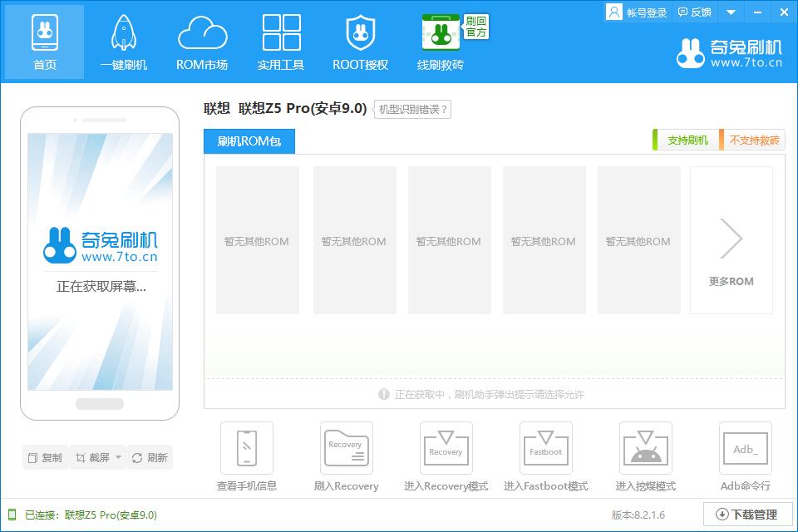Viewport: 798px width, 532px height.
Task: Click the 刷新 refresh button
Action: 150,458
